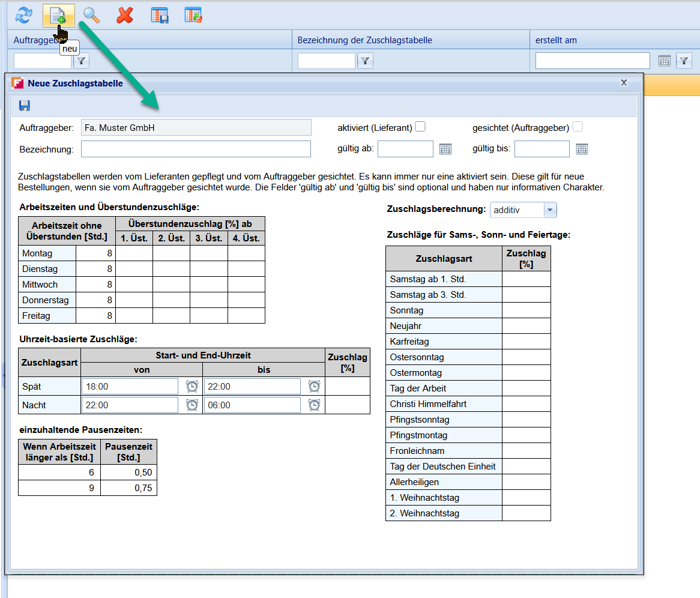Save the new Zuschlagstabelle using the floppy disk icon
Screen dimensions: 700x598
[25, 106]
